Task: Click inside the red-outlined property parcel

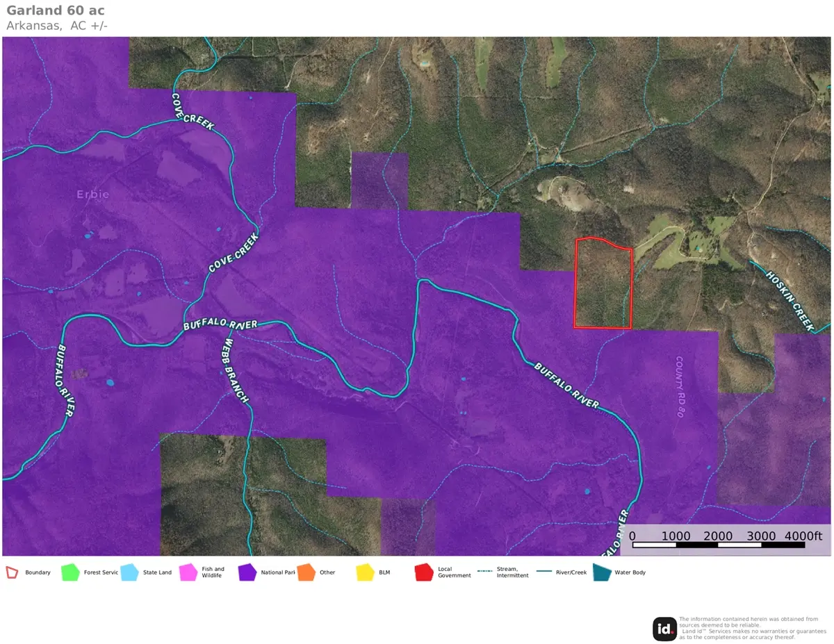Action: click(603, 285)
